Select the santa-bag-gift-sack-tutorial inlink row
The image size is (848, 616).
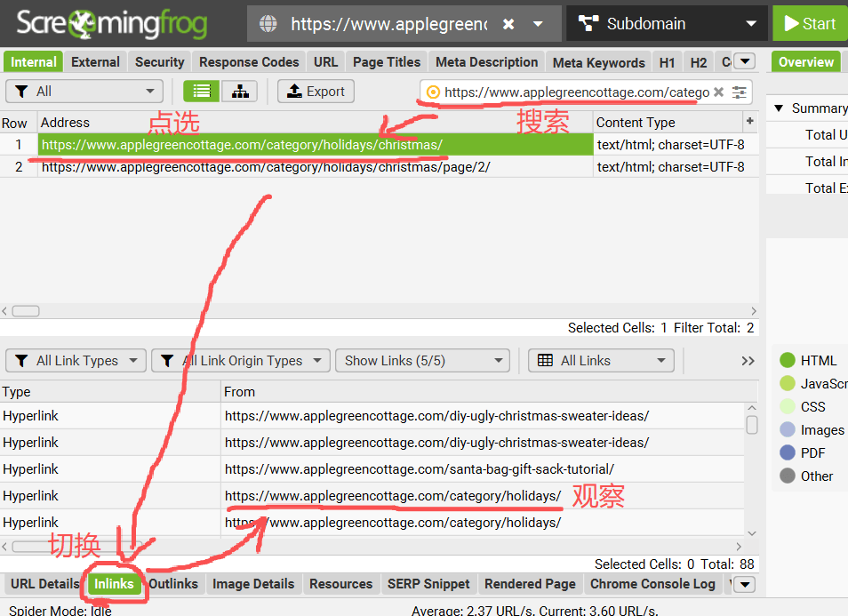click(x=372, y=469)
